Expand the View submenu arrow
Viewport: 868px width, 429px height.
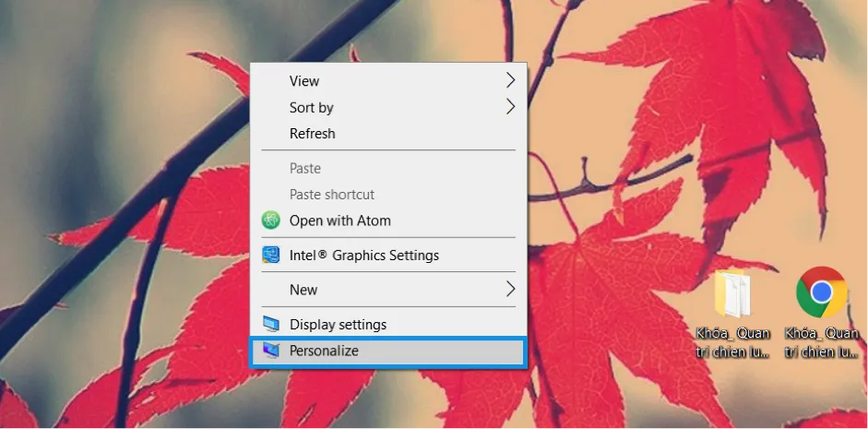pos(510,81)
